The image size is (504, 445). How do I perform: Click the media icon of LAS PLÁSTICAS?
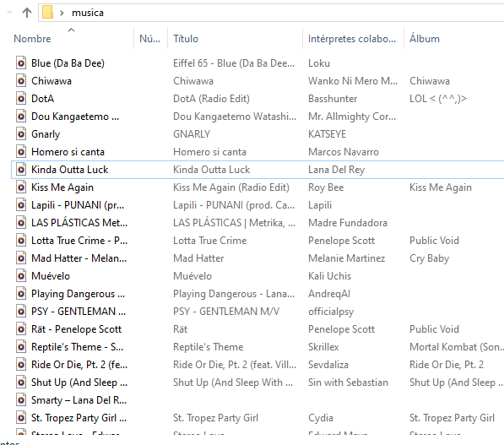click(x=21, y=223)
